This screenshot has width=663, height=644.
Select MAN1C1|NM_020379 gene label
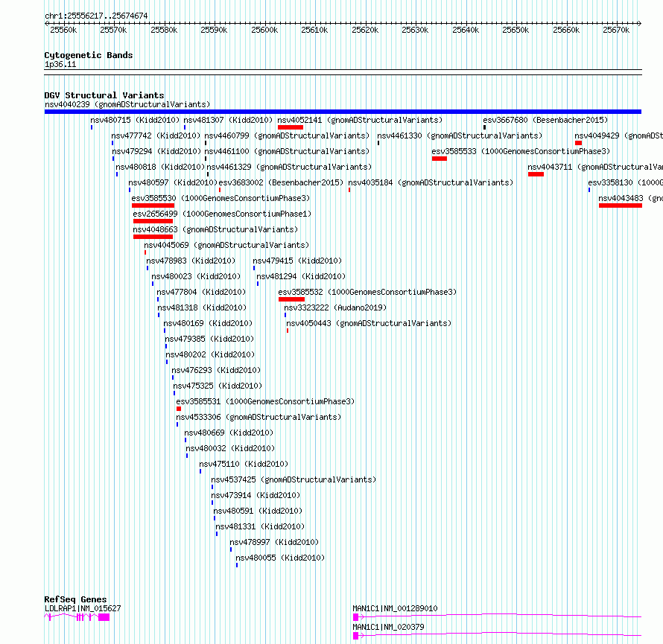pos(389,627)
